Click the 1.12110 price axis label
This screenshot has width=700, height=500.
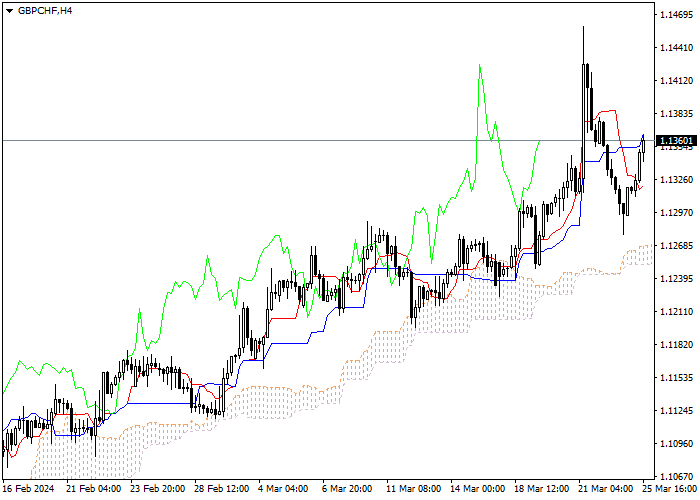tap(676, 312)
